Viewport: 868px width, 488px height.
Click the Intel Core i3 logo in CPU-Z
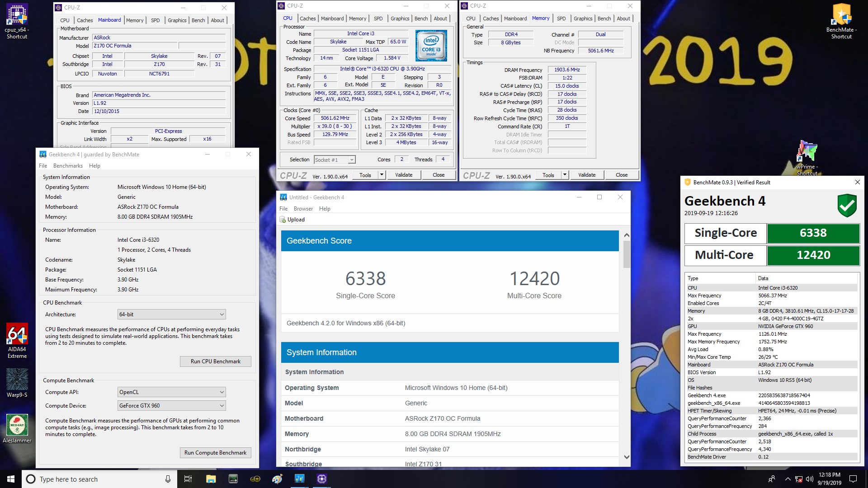coord(431,46)
